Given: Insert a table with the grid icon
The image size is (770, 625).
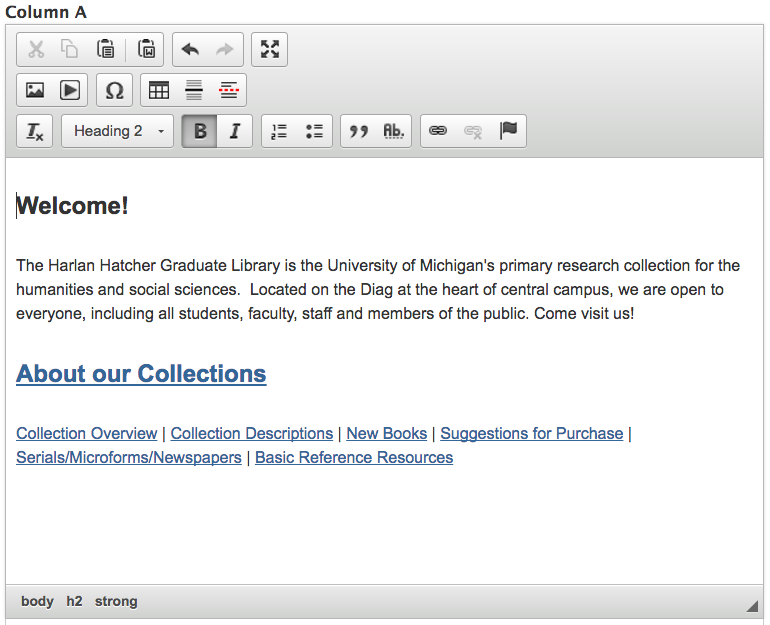Looking at the screenshot, I should pos(159,90).
